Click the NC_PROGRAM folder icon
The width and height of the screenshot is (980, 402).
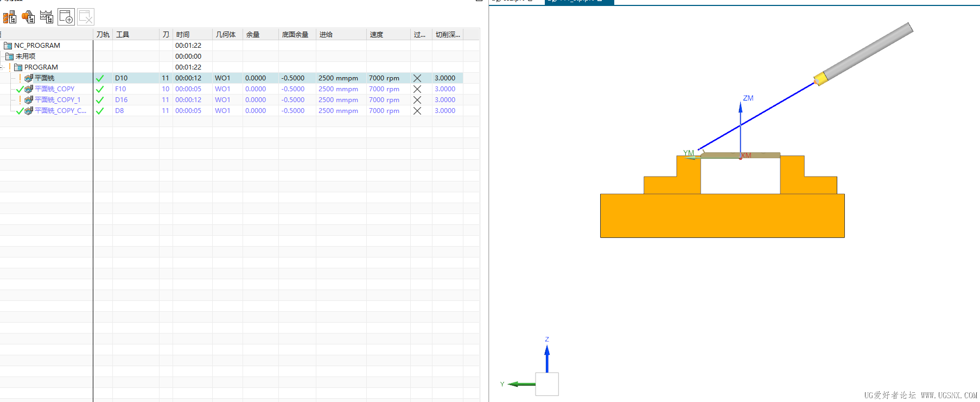[8, 46]
